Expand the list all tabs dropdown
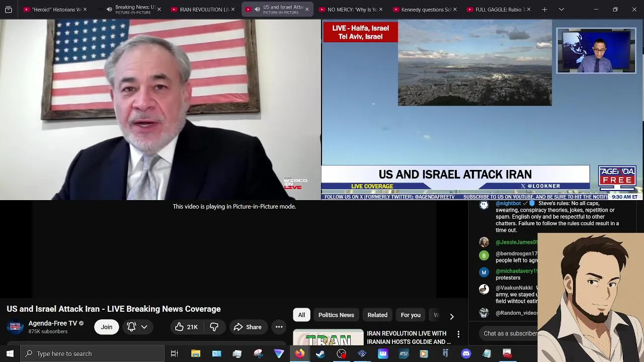Screen dimensions: 644x362 pyautogui.click(x=561, y=10)
